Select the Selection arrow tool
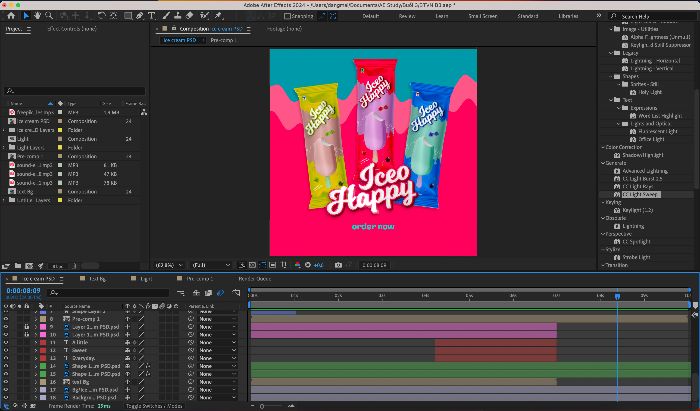 pyautogui.click(x=26, y=16)
